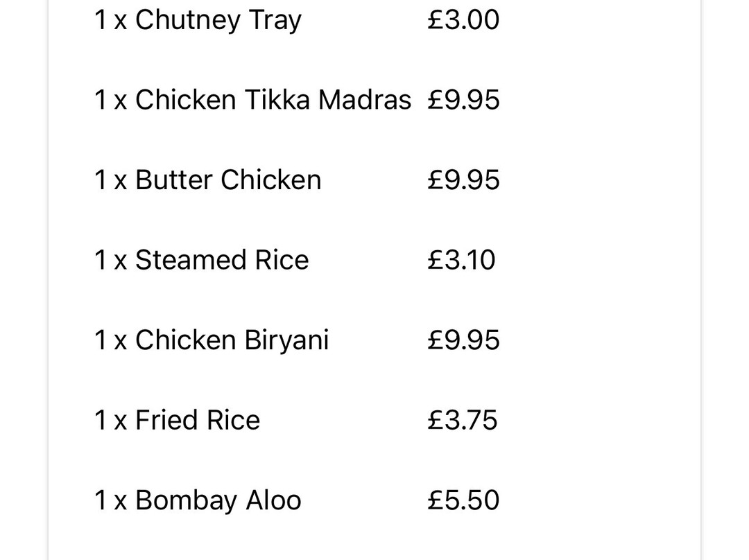Click the Fried Rice price £3.75
Viewport: 749px width, 560px height.
(x=463, y=420)
